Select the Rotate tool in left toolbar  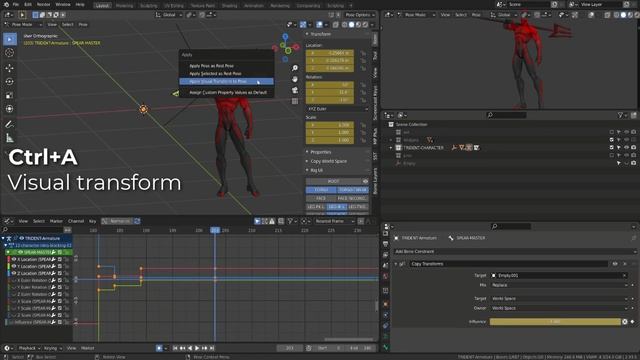coord(9,82)
